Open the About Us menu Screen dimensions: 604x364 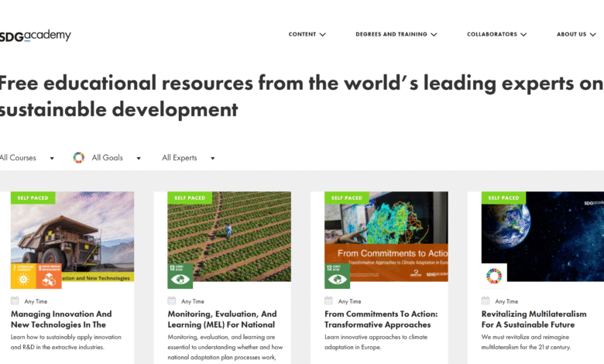[575, 35]
